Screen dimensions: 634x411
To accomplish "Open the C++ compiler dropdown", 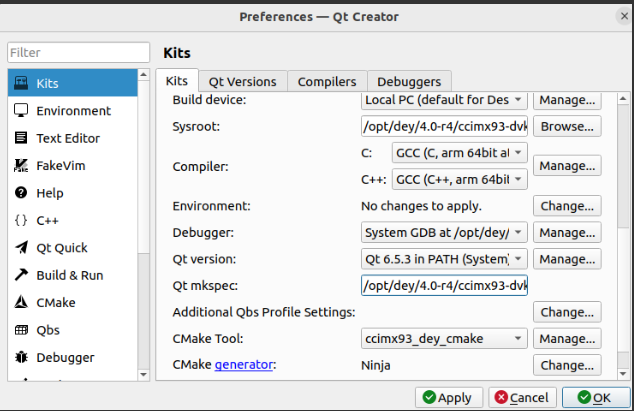I will [x=459, y=179].
